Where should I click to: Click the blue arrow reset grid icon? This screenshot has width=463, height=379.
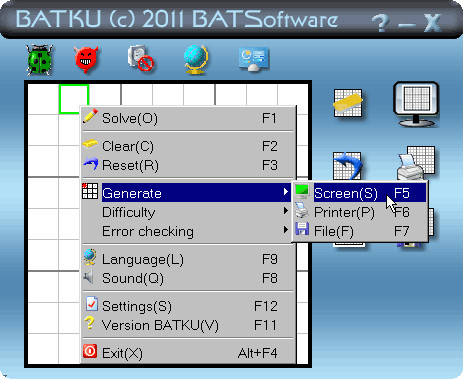point(347,166)
